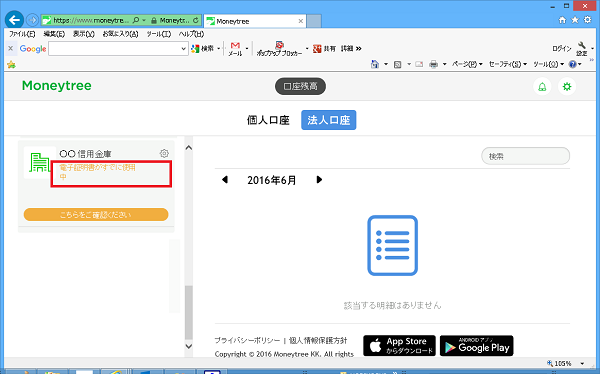Open Google toolbar 設定 wrench icon
Viewport: 600px width, 374px height.
[x=582, y=49]
